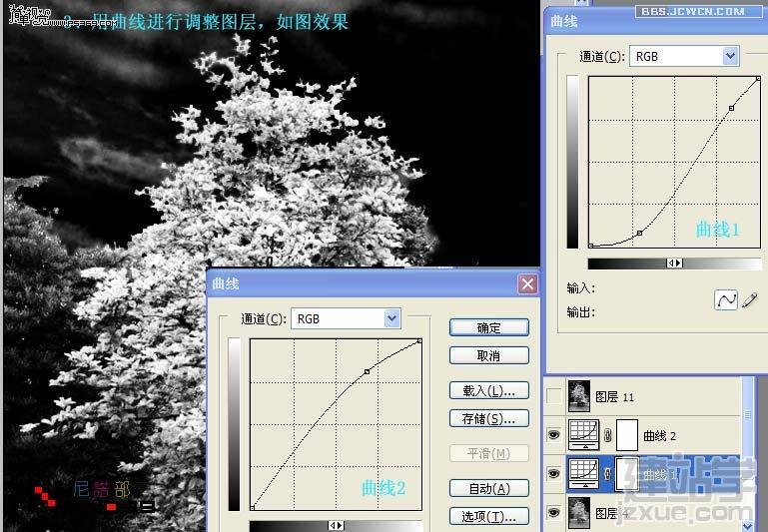768x532 pixels.
Task: Click the 平滑(M) button
Action: pos(488,454)
